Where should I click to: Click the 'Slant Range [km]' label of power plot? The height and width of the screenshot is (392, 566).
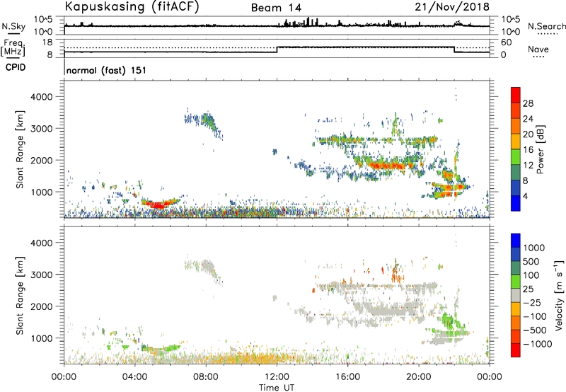pos(20,149)
